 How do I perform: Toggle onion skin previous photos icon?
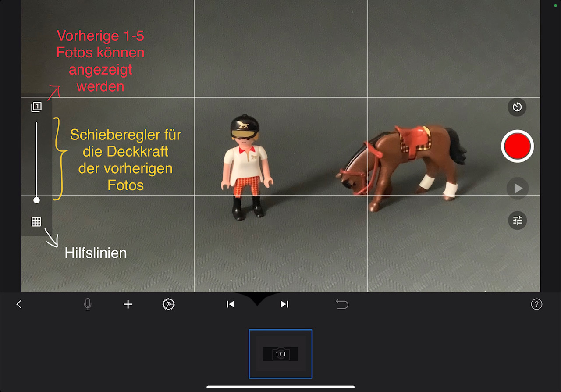coord(36,107)
